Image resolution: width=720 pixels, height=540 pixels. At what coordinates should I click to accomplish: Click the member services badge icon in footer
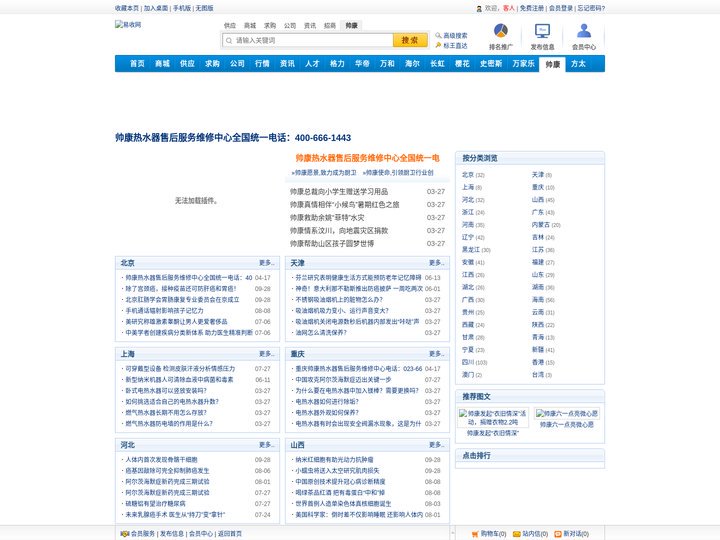[x=124, y=534]
